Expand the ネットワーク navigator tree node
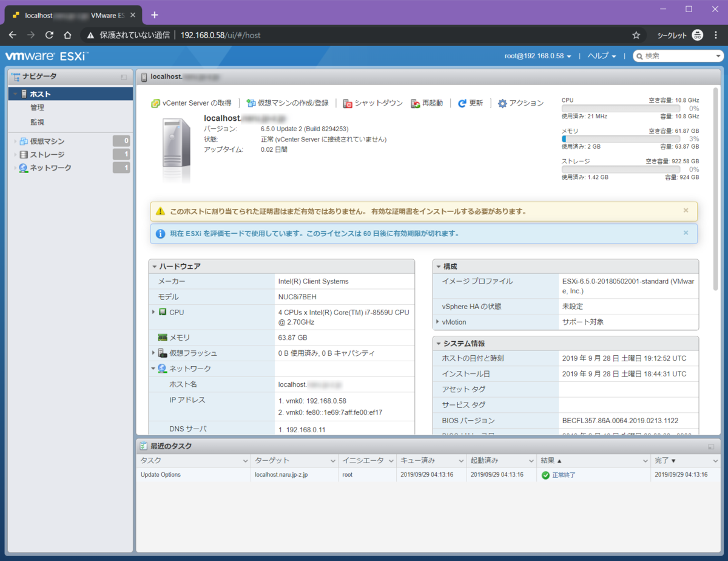 tap(16, 168)
